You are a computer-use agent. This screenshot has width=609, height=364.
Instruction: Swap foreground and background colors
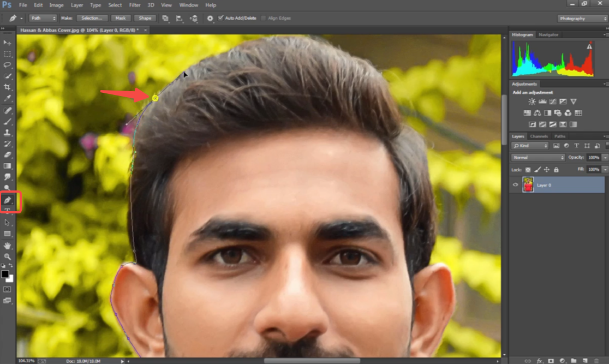11,266
